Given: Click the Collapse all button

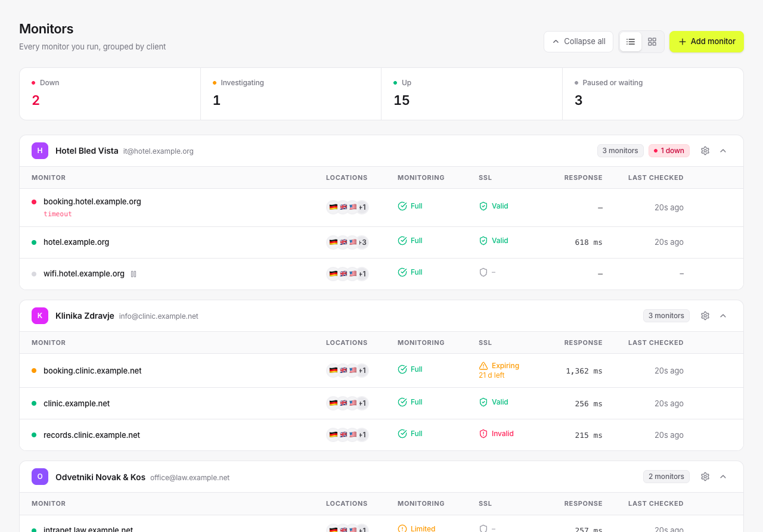Looking at the screenshot, I should click(578, 42).
